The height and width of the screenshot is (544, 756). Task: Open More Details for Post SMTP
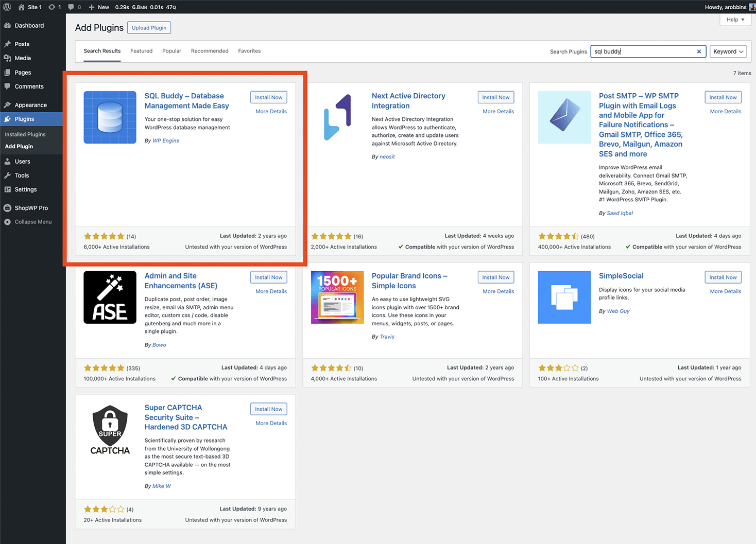point(726,111)
